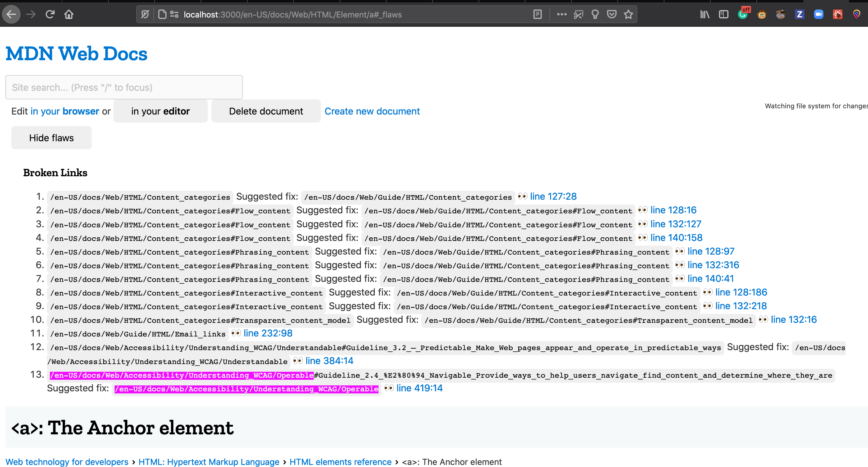Open the Create new document link
868x467 pixels.
[372, 111]
